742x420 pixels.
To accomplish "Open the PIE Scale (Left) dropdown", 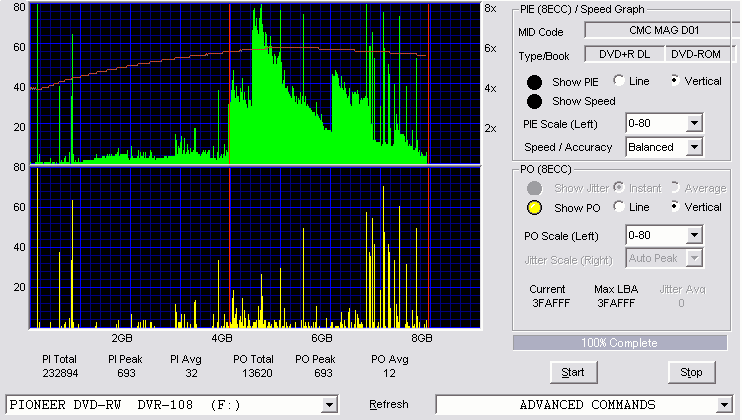I will click(694, 123).
